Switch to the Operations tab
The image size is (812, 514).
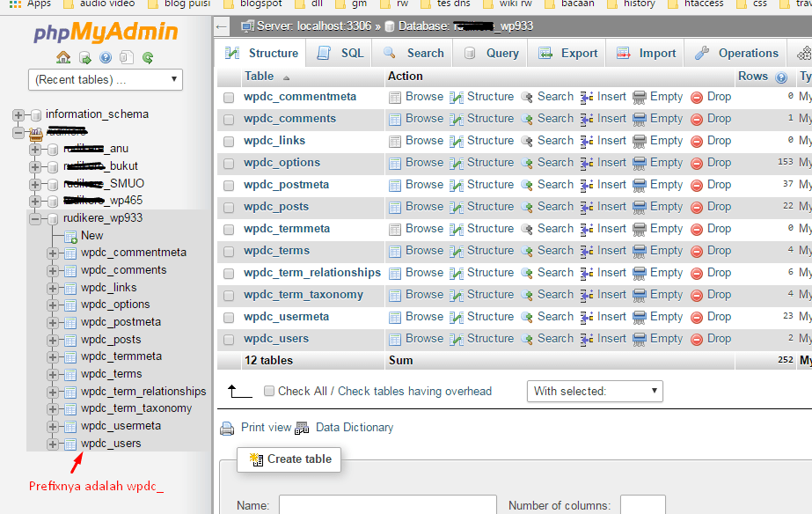(x=736, y=54)
